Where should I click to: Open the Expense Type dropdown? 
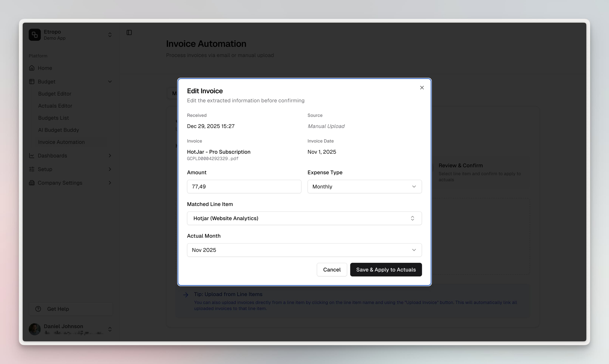click(x=365, y=186)
